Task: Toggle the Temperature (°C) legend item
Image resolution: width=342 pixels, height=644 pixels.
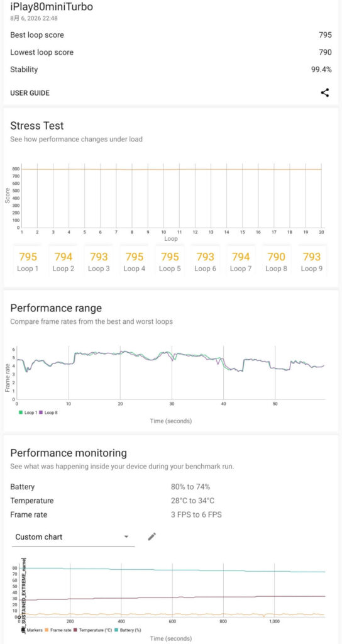Action: tap(94, 630)
